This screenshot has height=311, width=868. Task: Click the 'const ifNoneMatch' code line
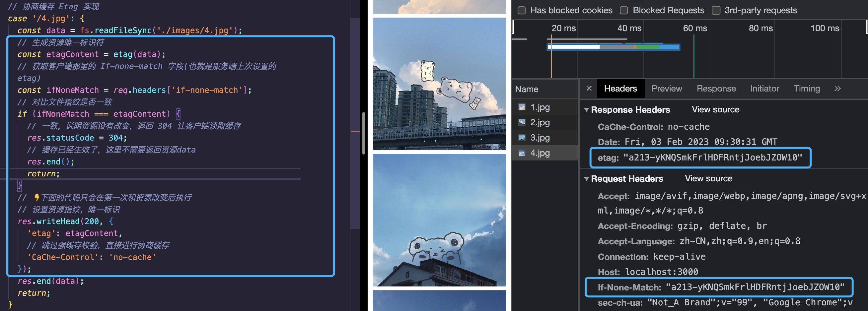134,90
